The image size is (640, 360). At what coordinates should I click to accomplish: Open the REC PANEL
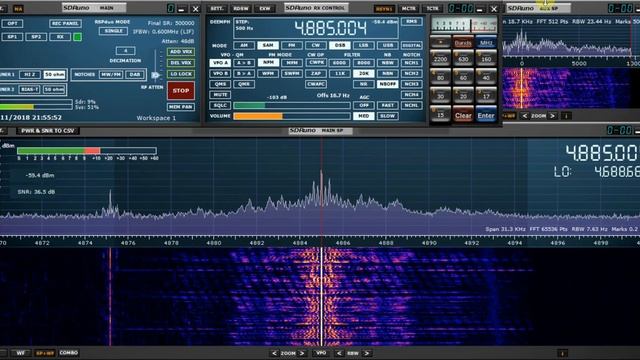(65, 24)
